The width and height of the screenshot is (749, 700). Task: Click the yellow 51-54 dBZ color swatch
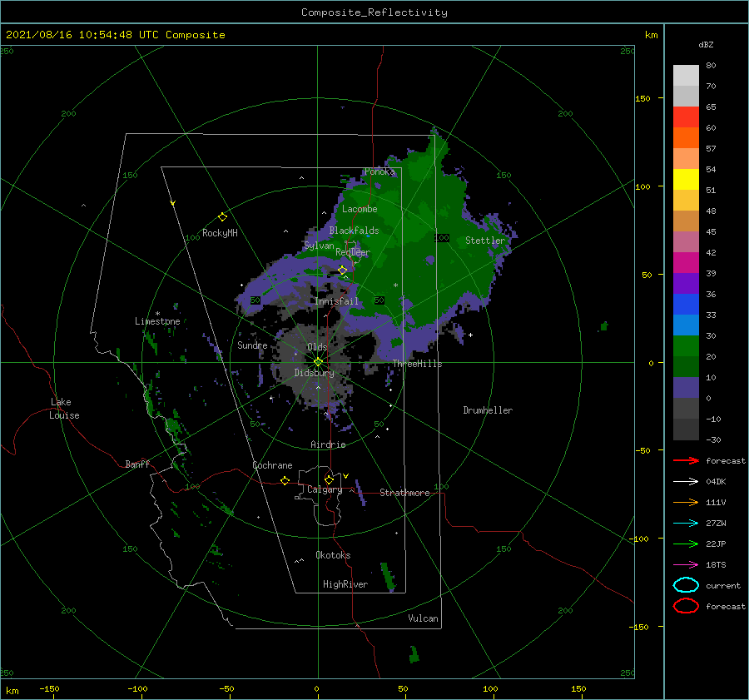686,180
